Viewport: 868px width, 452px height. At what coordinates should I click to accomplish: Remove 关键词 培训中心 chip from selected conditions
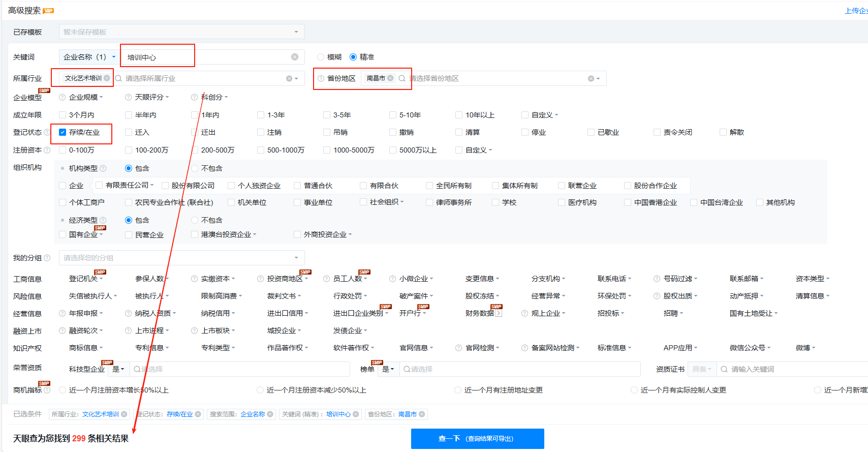[x=356, y=414]
